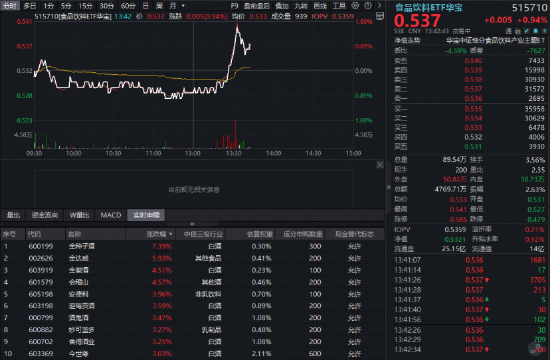Select the active real-time subscription tab beside MACD
550x360 pixels.
click(146, 215)
